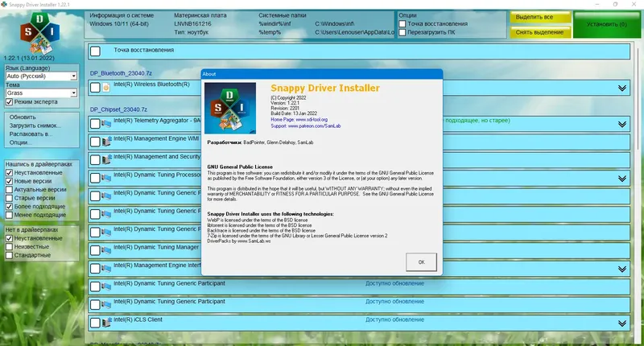Toggle the restore point checkbox in Options
Screen dimensions: 644x346
[x=402, y=24]
